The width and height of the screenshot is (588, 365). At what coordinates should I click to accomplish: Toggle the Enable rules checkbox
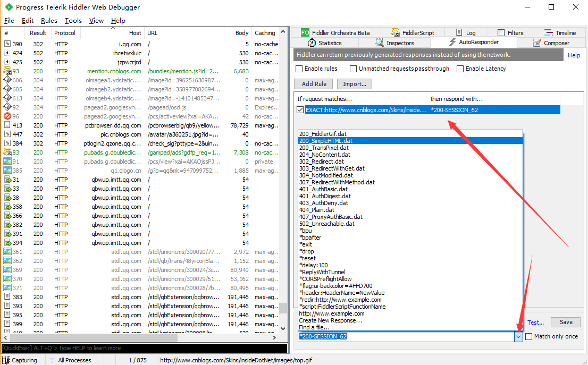click(x=299, y=69)
